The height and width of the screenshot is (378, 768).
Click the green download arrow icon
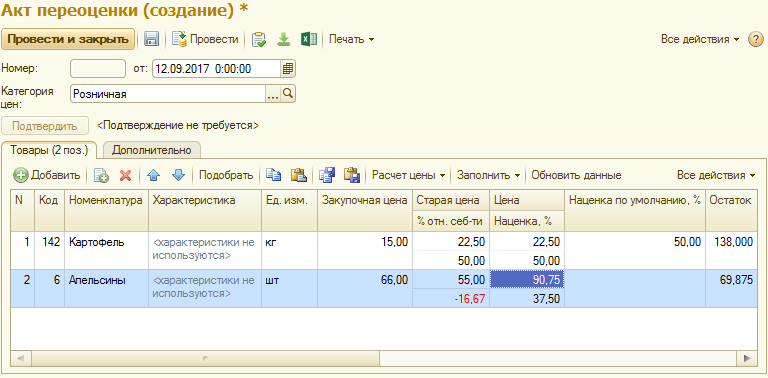pyautogui.click(x=284, y=39)
